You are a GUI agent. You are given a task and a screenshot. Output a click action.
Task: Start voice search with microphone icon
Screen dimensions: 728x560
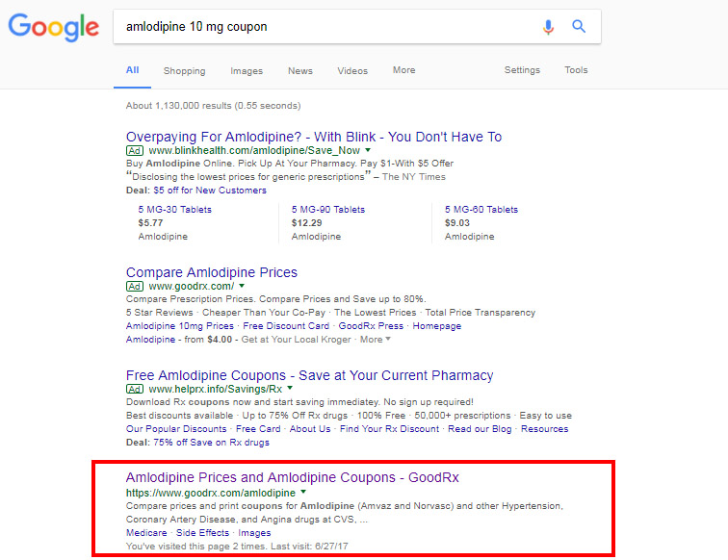point(548,27)
